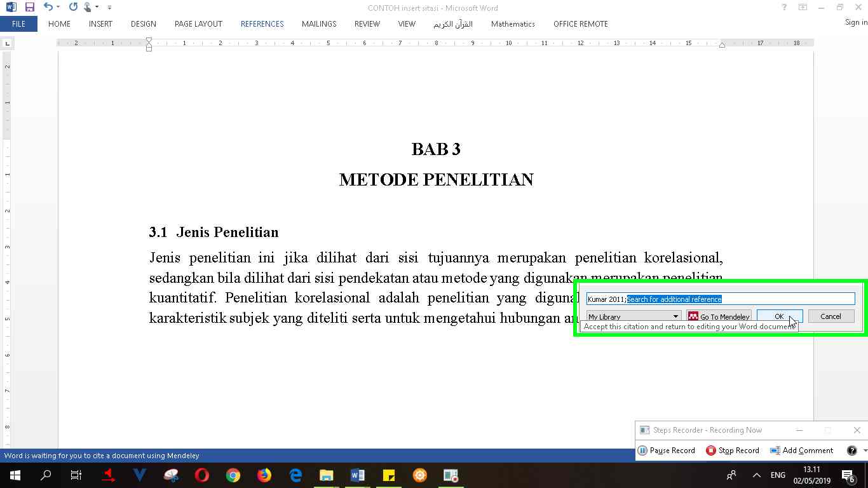Expand the My Library dropdown
The image size is (868, 488).
[675, 316]
